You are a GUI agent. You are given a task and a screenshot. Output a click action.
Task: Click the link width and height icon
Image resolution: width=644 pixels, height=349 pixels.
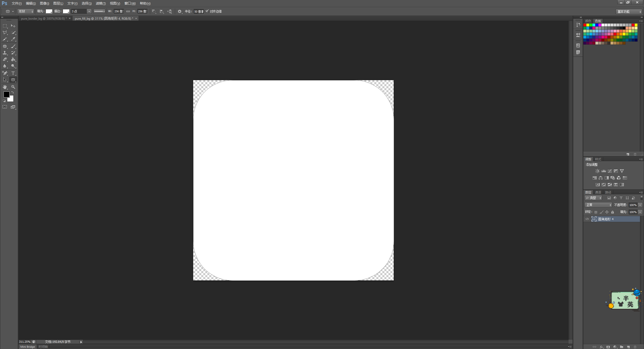pos(128,11)
